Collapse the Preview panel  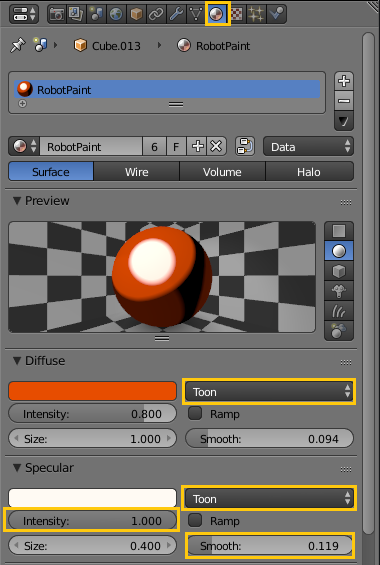pos(17,201)
